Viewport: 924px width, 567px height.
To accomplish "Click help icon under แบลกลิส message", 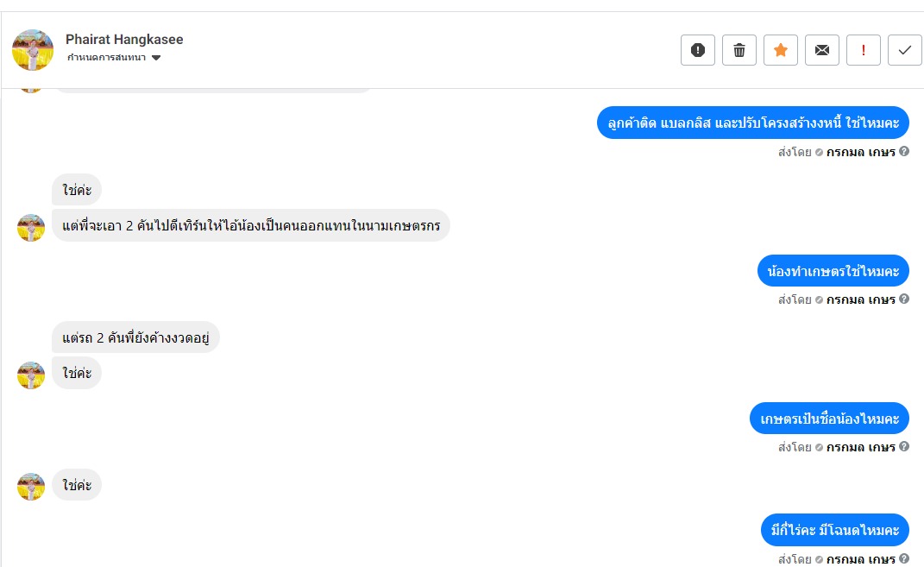I will [904, 152].
